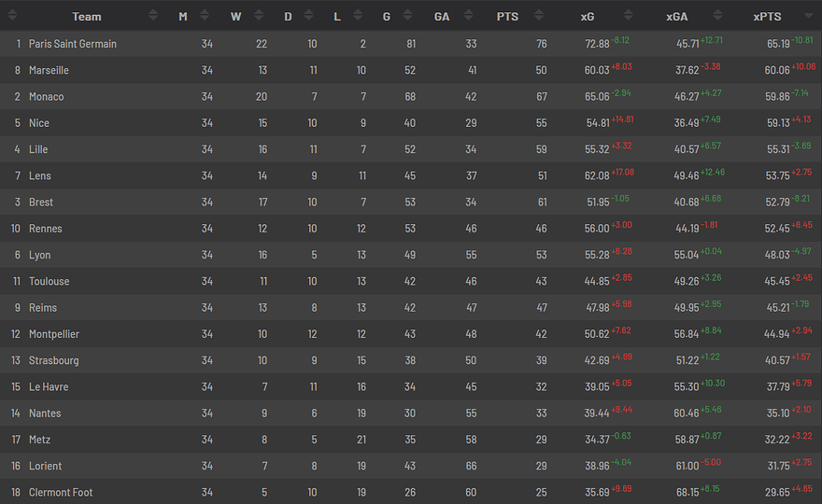Click the PTS column header label
Image resolution: width=822 pixels, height=504 pixels.
(x=507, y=17)
